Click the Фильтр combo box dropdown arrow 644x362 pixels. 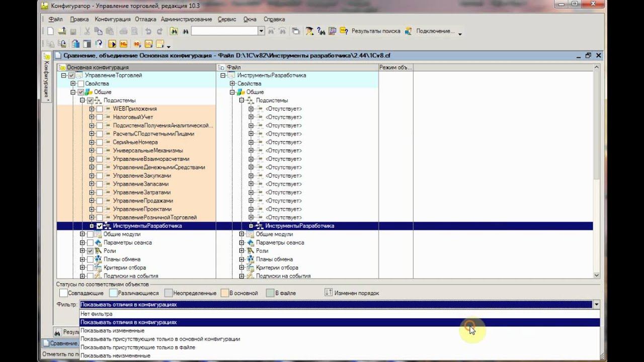(x=596, y=304)
